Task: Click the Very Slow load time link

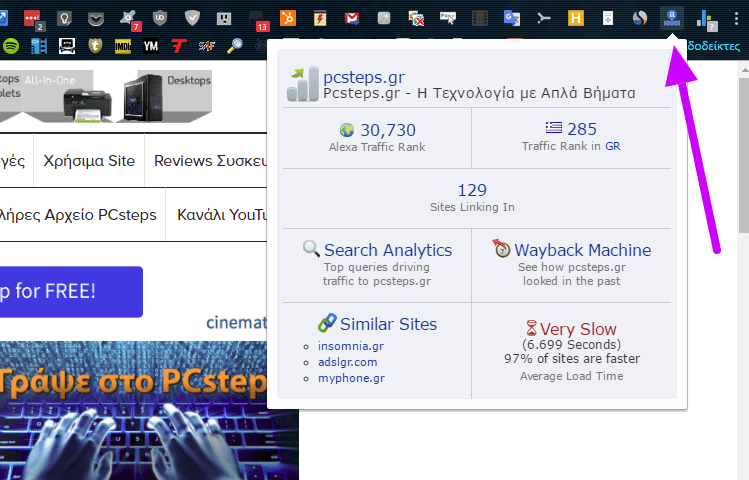Action: tap(578, 329)
